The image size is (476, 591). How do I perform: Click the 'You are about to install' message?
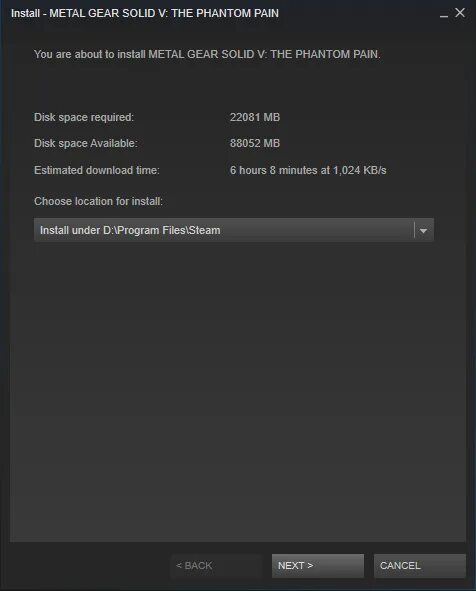pyautogui.click(x=207, y=54)
